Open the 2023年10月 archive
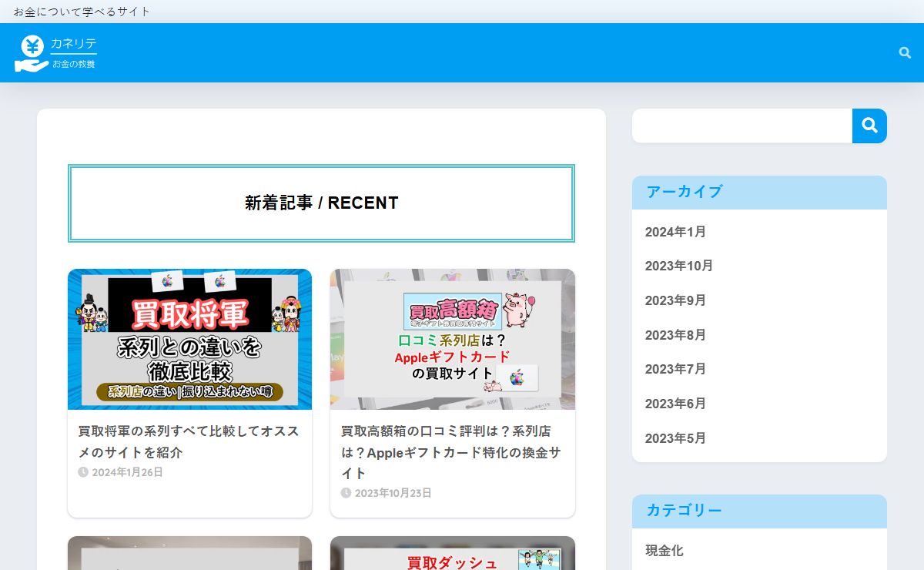Viewport: 924px width, 570px height. tap(679, 266)
